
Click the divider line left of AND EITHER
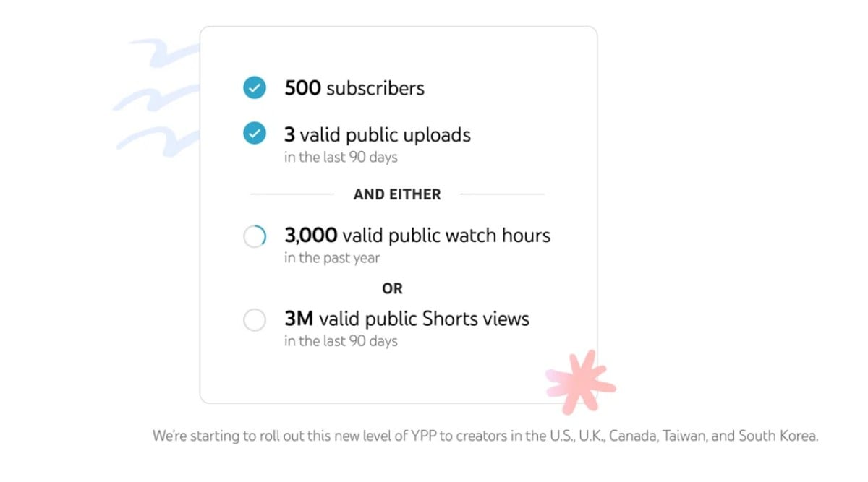[x=292, y=194]
